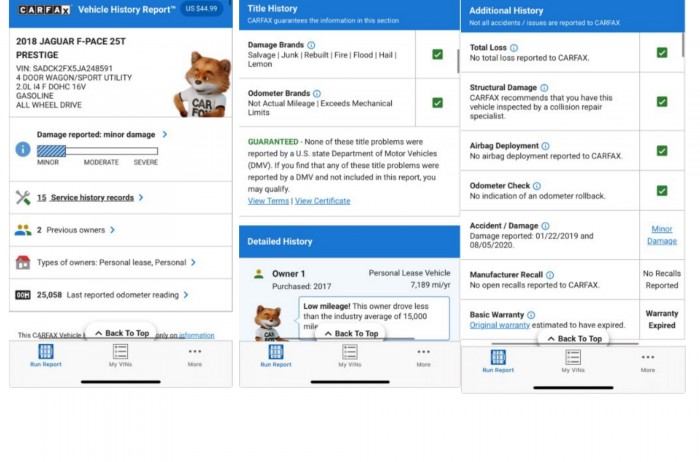Viewport: 700px width, 462px height.
Task: Expand the Last reported odometer reading chevron
Action: [186, 295]
